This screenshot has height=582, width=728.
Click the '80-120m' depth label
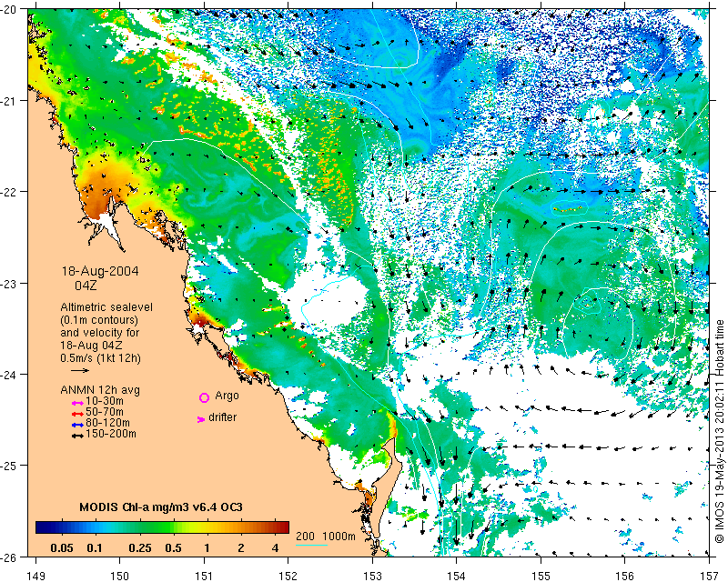click(x=107, y=423)
